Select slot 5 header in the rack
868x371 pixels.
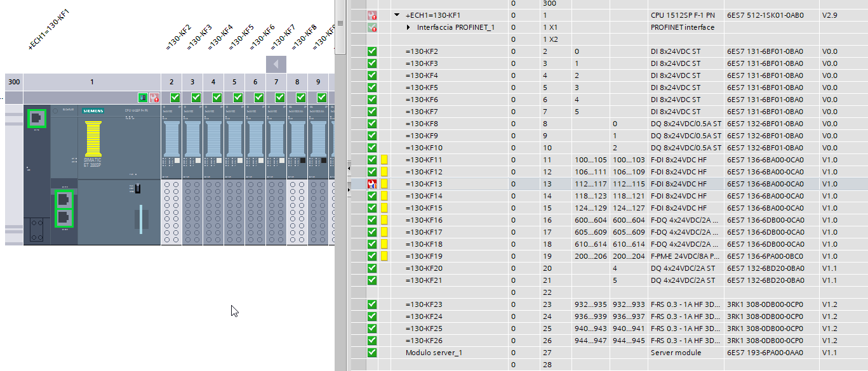[x=234, y=82]
